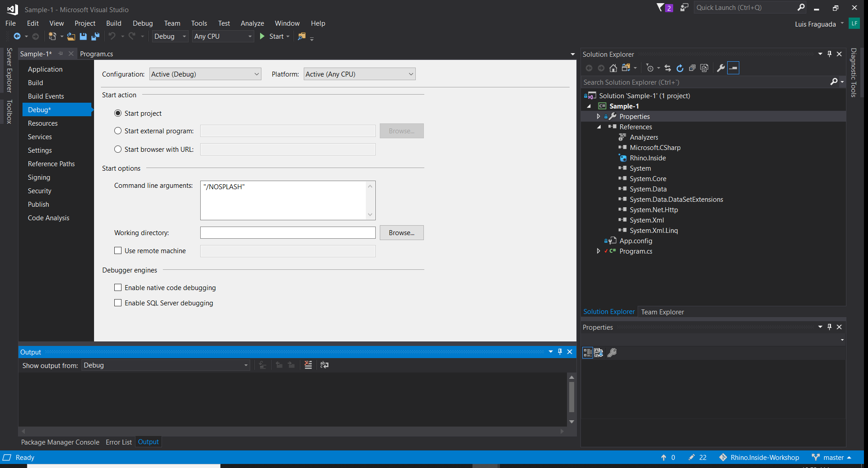Refresh the Solution Explorer
The width and height of the screenshot is (868, 468).
click(x=680, y=68)
